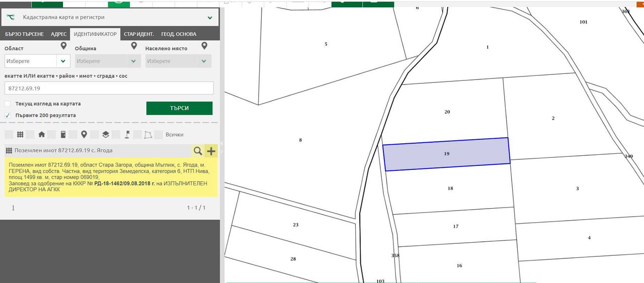Open the Област dropdown
This screenshot has width=644, height=283.
point(37,61)
